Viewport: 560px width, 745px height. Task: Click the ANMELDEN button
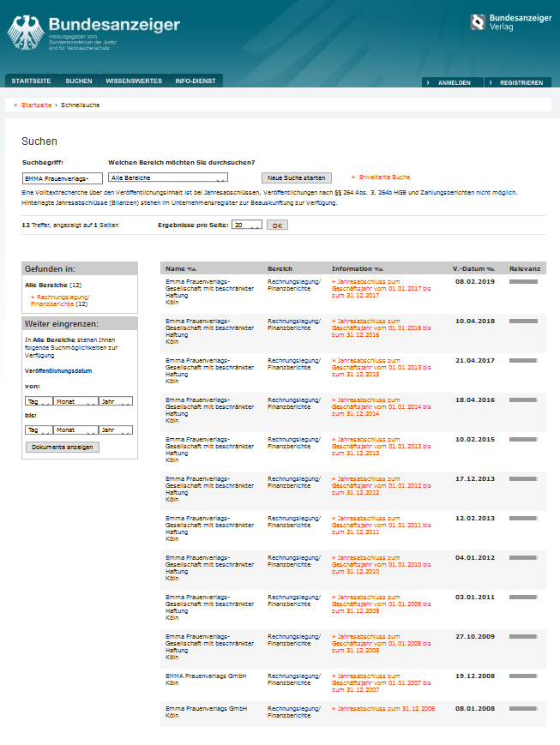[453, 82]
